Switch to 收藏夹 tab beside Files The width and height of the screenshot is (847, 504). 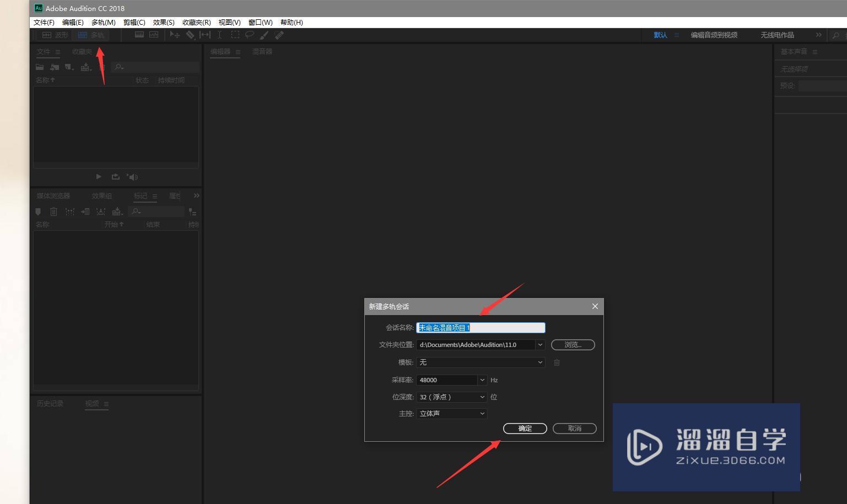pyautogui.click(x=82, y=52)
